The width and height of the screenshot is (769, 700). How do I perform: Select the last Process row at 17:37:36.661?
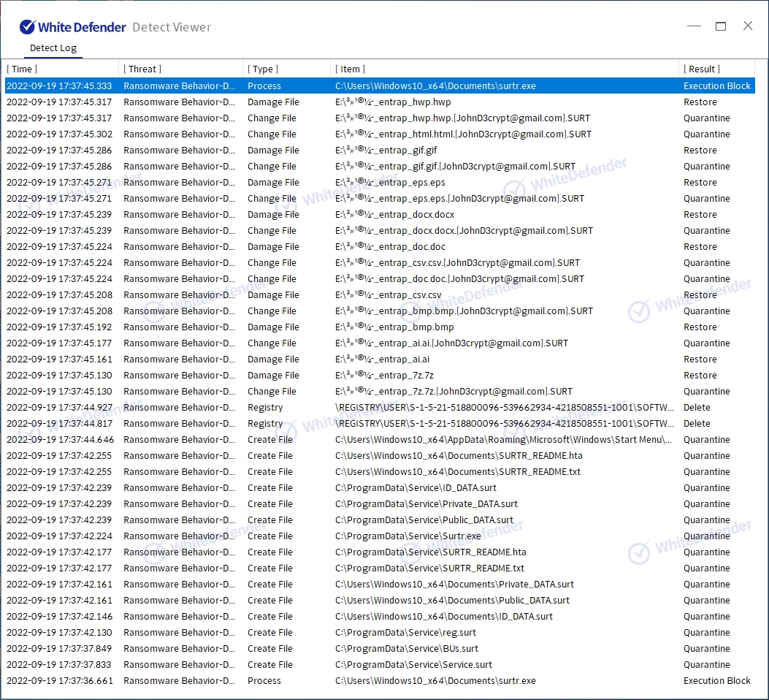tap(380, 681)
